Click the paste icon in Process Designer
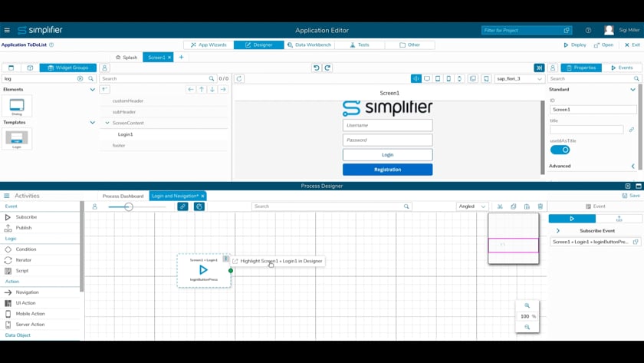 tap(527, 206)
